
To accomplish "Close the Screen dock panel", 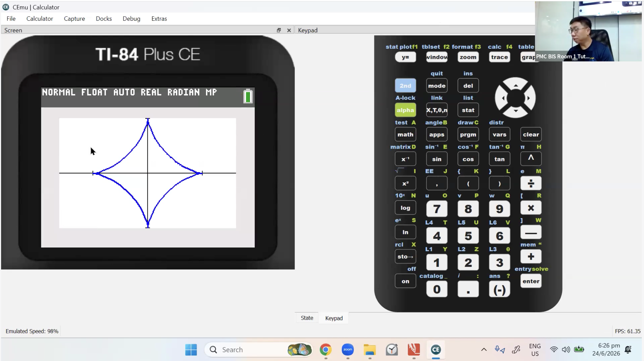I will 289,30.
